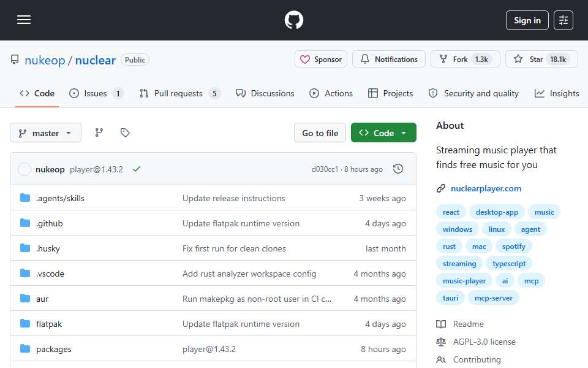Select the mcp-server topic tag
Viewport: 588px width, 368px height.
pyautogui.click(x=494, y=299)
